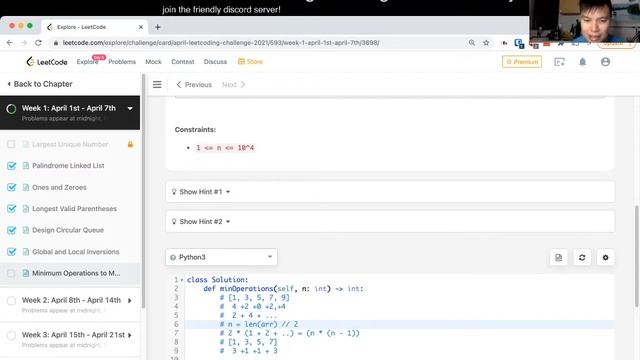Go back with browser back arrow
640x360 pixels.
coord(10,42)
